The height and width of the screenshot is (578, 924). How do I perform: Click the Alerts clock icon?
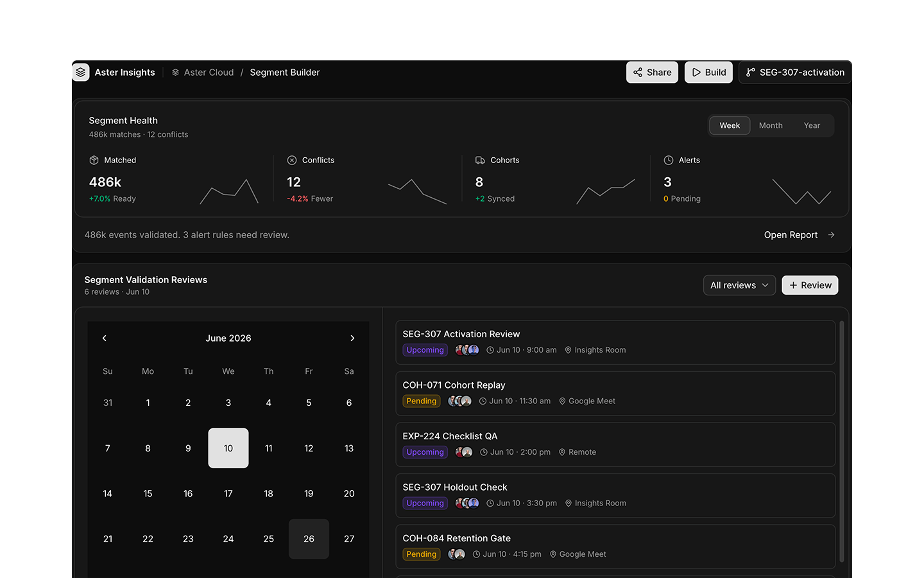tap(669, 160)
